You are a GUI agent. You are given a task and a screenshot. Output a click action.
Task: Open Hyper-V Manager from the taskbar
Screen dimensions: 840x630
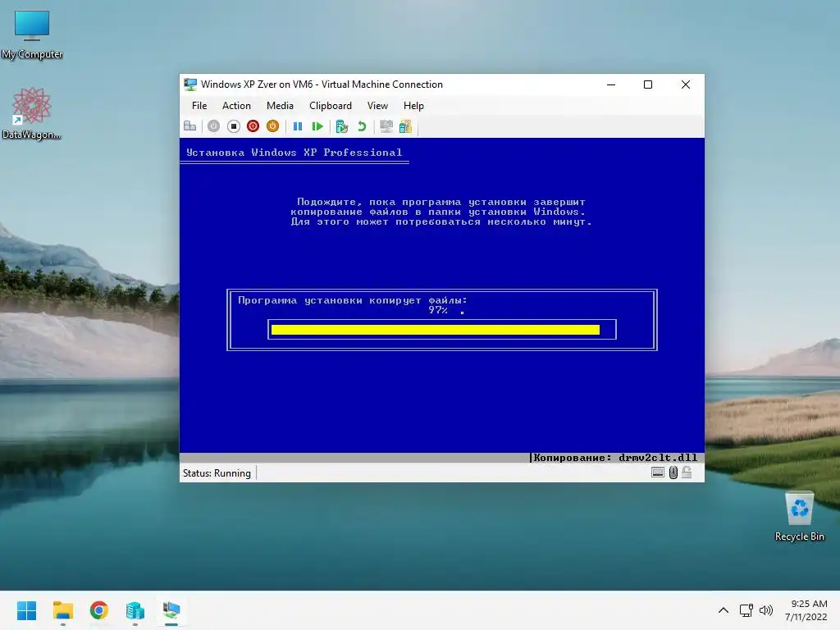coord(135,610)
